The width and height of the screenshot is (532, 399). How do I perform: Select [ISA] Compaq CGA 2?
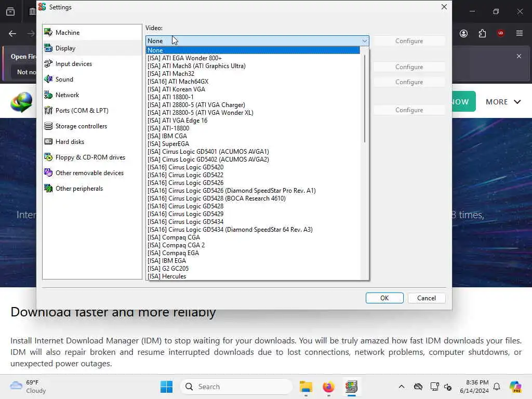coord(253,245)
